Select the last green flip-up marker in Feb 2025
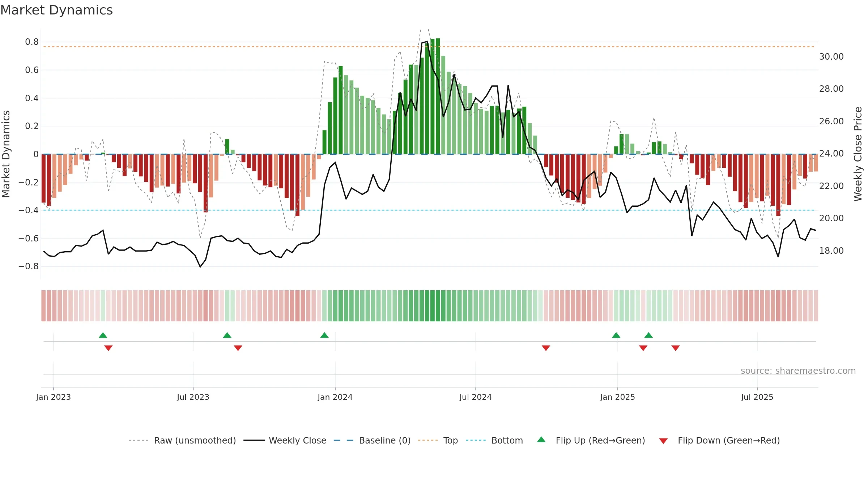The width and height of the screenshot is (868, 488). [x=648, y=335]
